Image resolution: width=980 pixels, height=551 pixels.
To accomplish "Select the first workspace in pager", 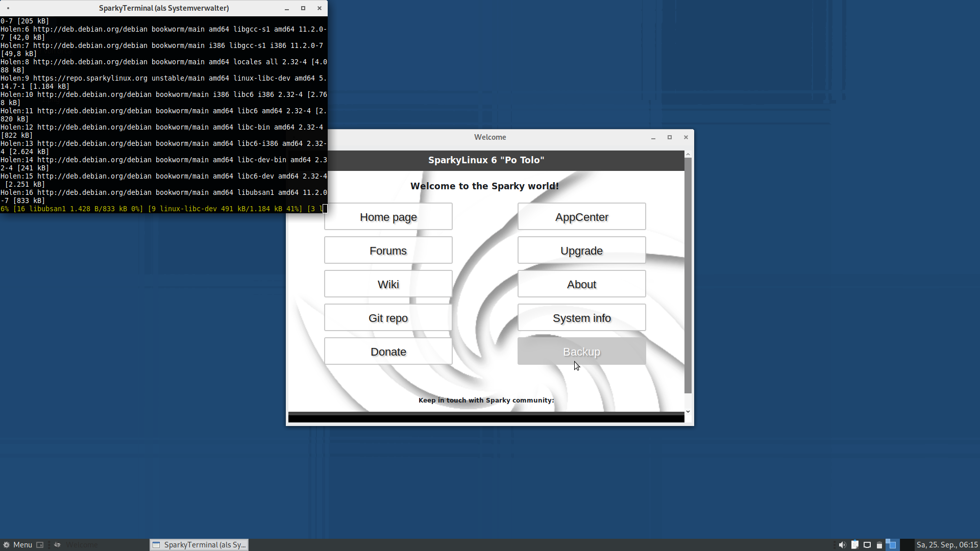I will (892, 545).
